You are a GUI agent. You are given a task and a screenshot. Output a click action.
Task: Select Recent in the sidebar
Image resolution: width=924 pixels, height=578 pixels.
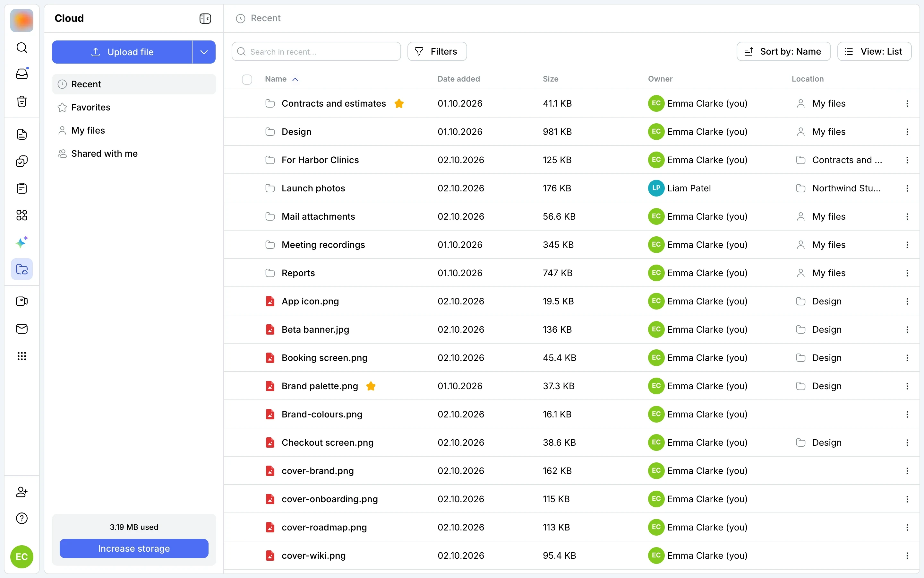tap(134, 84)
